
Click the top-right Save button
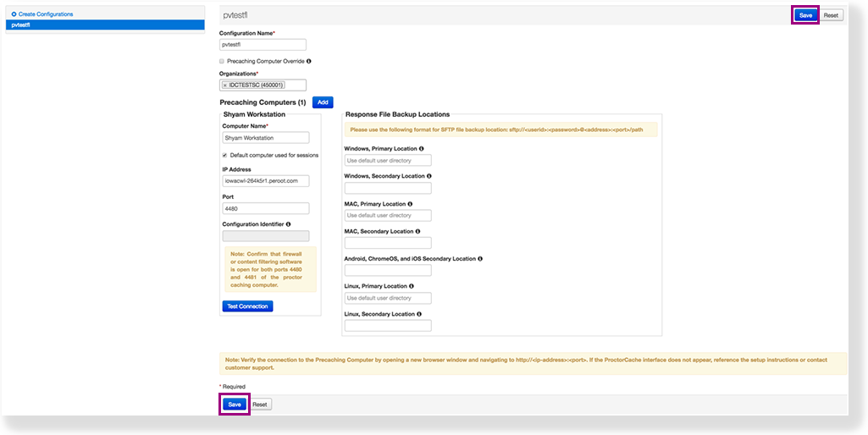point(805,15)
